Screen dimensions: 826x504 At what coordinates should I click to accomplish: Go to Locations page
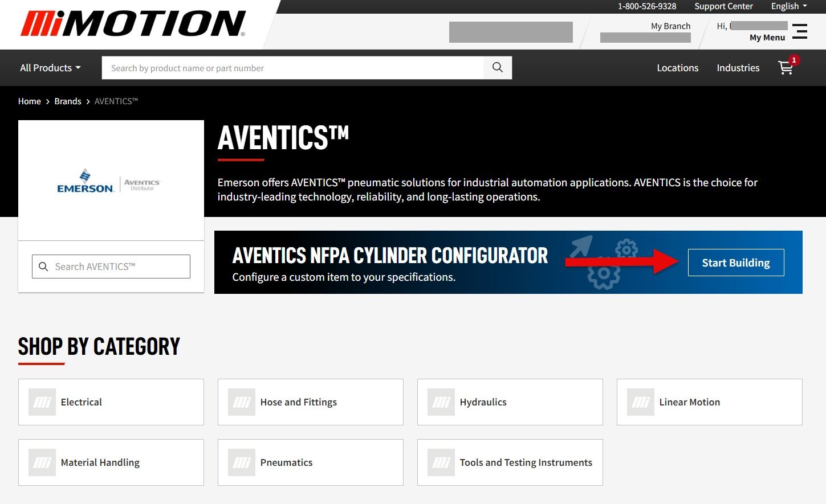pos(677,68)
